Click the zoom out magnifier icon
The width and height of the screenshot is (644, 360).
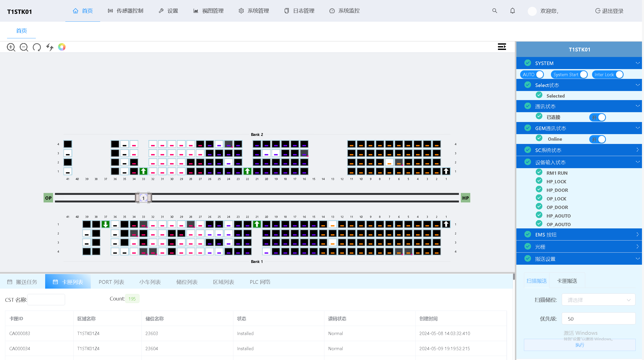(24, 47)
